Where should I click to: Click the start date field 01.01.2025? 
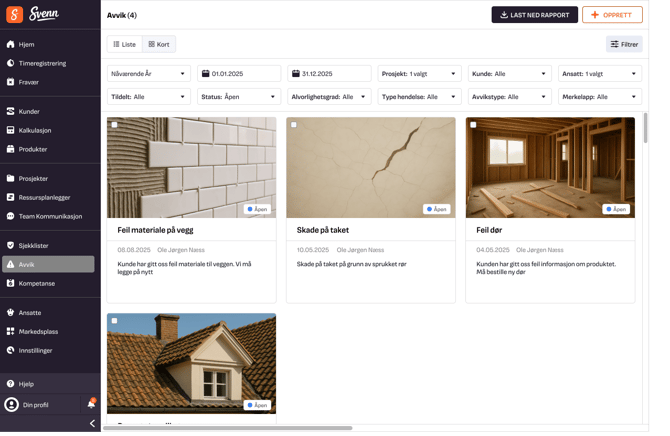239,74
